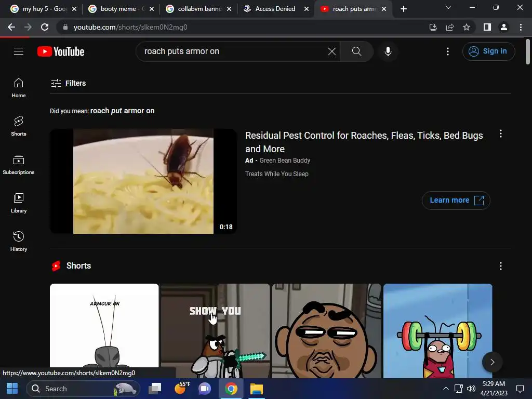The image size is (532, 399).
Task: Clear the search box with X
Action: [332, 51]
